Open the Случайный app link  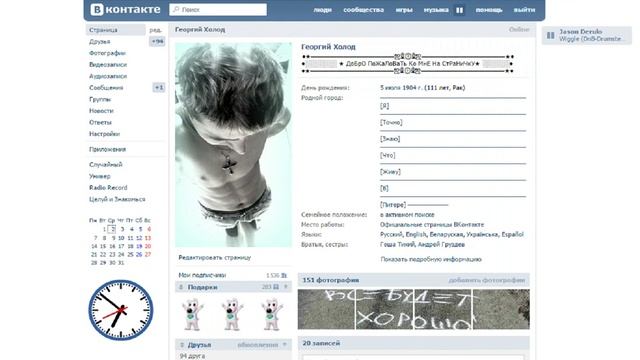(x=106, y=164)
